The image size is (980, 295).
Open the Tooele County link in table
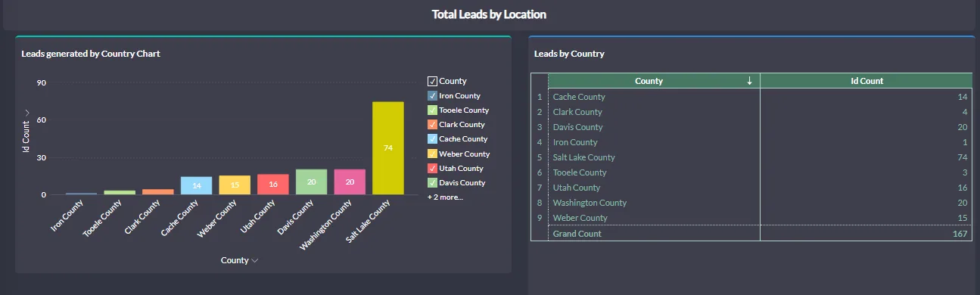[580, 172]
